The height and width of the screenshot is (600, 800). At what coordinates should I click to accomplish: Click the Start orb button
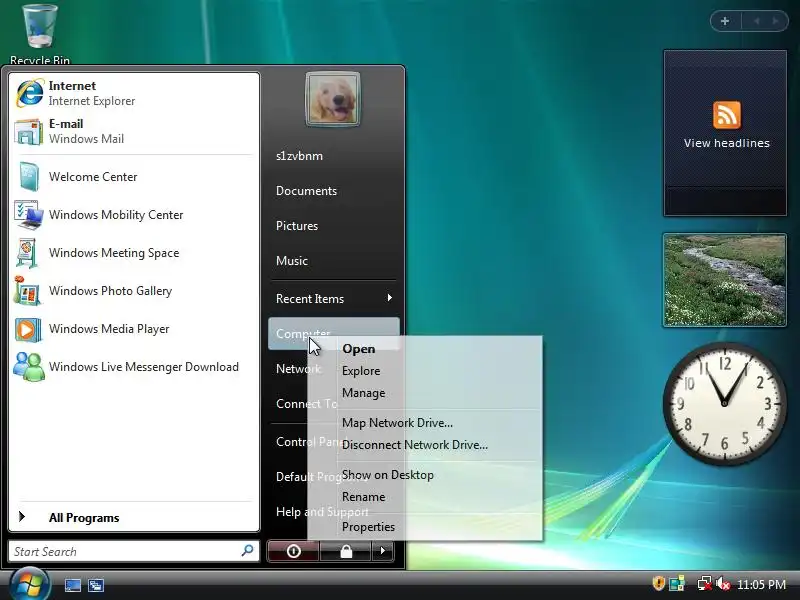point(30,585)
